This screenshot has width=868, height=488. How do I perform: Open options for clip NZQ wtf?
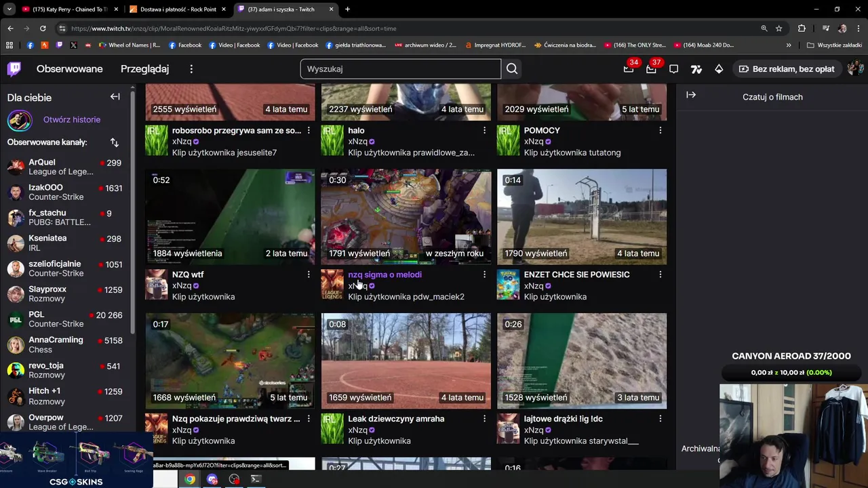309,274
